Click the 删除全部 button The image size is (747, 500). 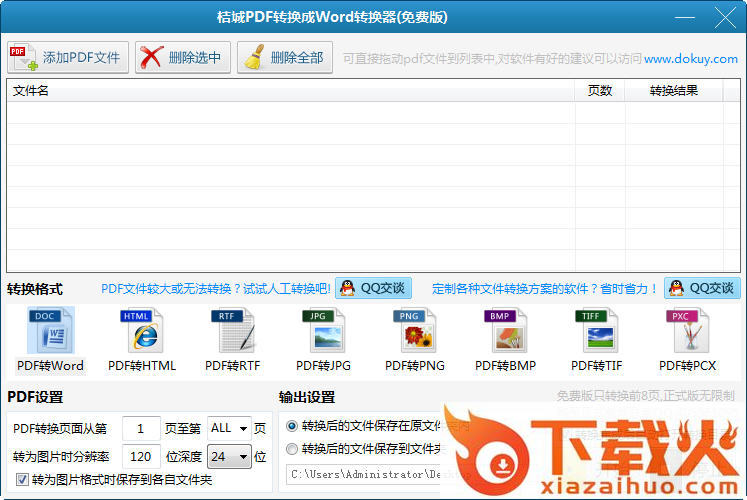(285, 58)
